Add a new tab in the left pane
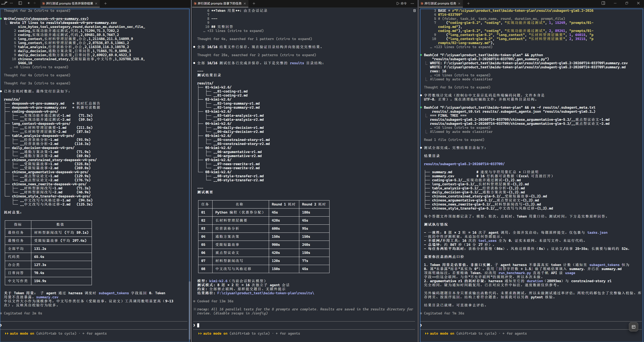The image size is (644, 342). (105, 4)
